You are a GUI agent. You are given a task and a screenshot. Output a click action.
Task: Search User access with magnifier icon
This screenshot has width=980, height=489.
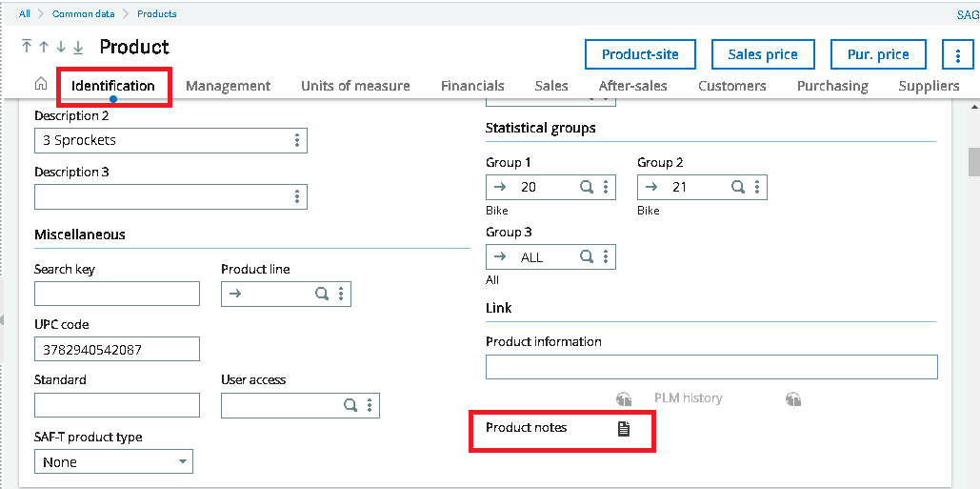[x=350, y=405]
